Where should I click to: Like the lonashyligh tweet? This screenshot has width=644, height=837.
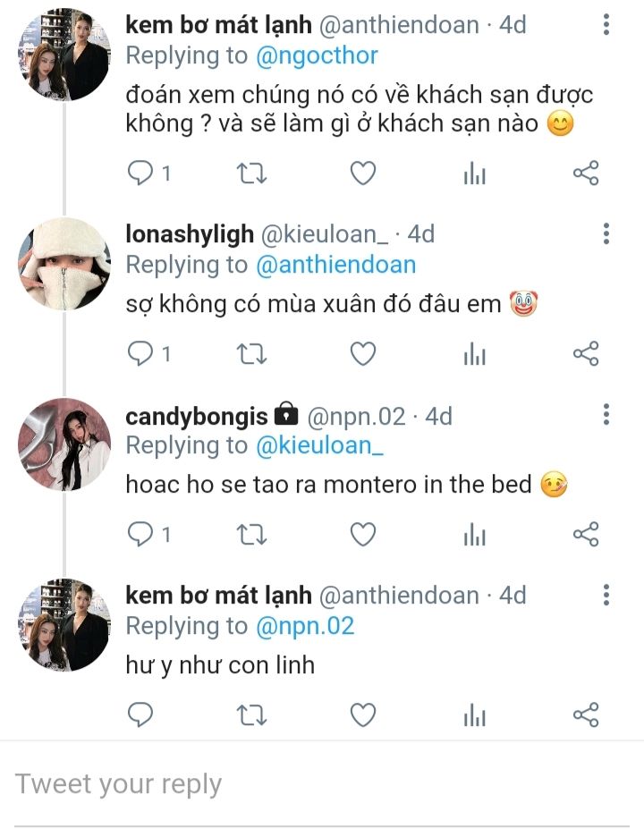[362, 355]
